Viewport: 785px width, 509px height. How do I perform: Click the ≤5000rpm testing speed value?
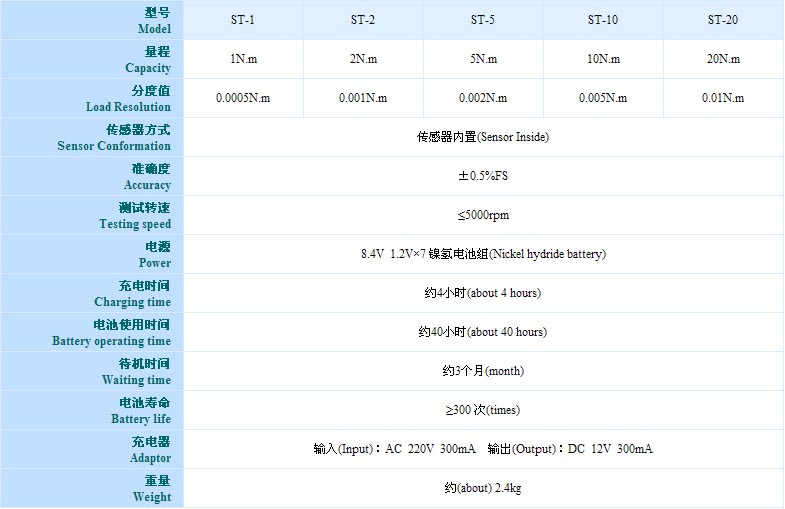click(x=483, y=215)
